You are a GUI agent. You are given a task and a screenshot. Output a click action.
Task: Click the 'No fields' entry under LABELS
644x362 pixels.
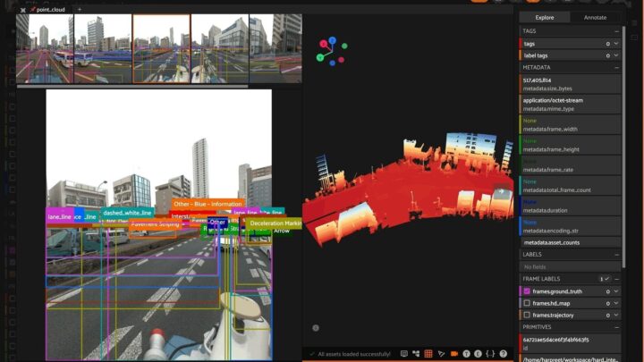(571, 266)
